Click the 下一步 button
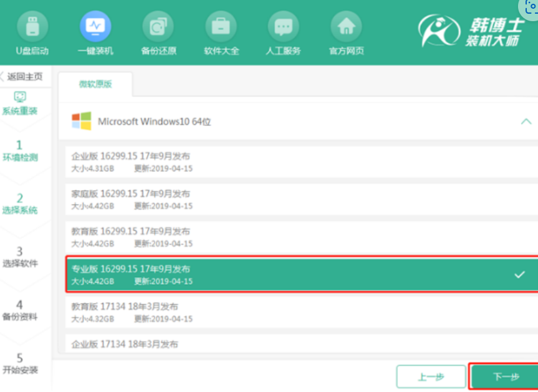 [506, 376]
